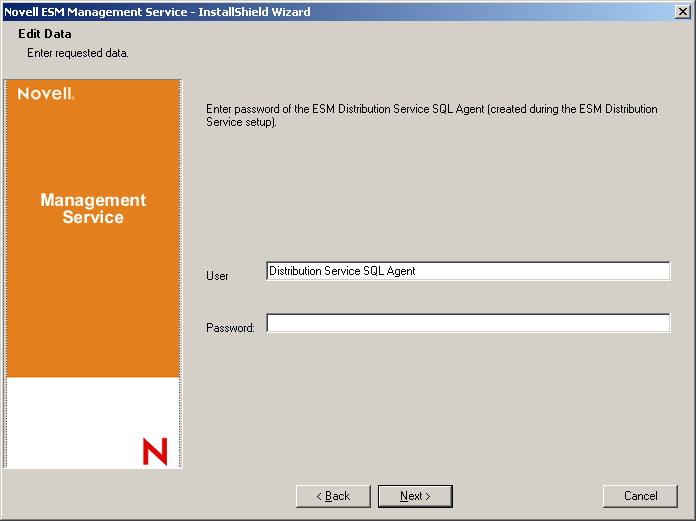This screenshot has height=521, width=696.
Task: Focus the User text field
Action: 468,271
